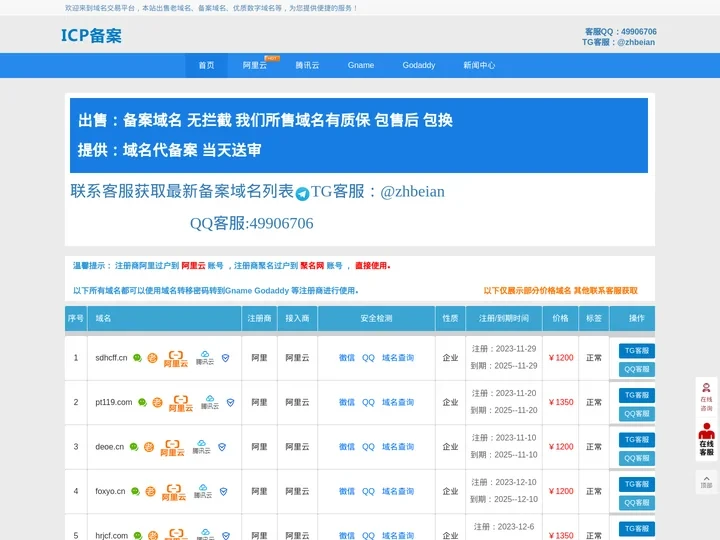
Task: Click TG客服 button for sdhcff.cn
Action: coord(636,351)
